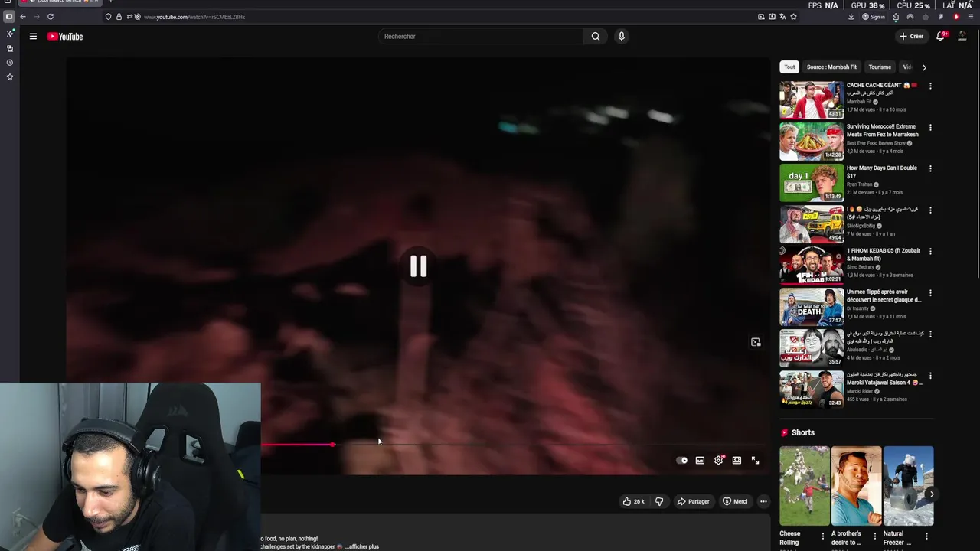Screen dimensions: 980x551
Task: Open Natural Freezer short
Action: [908, 485]
